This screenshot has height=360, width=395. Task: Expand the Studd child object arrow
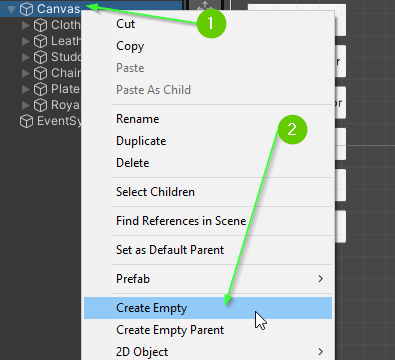tap(25, 57)
